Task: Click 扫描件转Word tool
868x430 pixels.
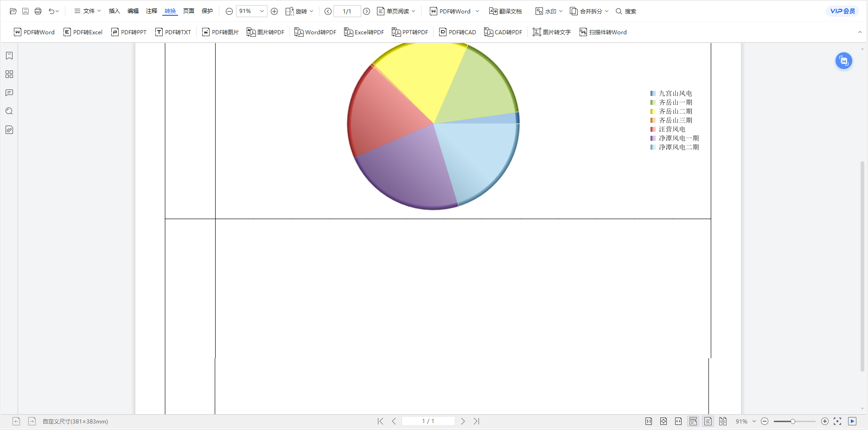Action: tap(603, 32)
